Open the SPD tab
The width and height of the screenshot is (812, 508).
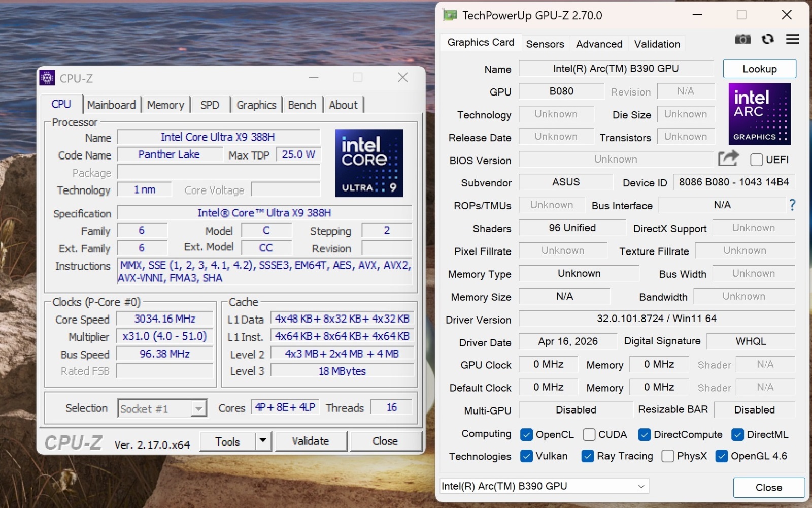(x=210, y=105)
